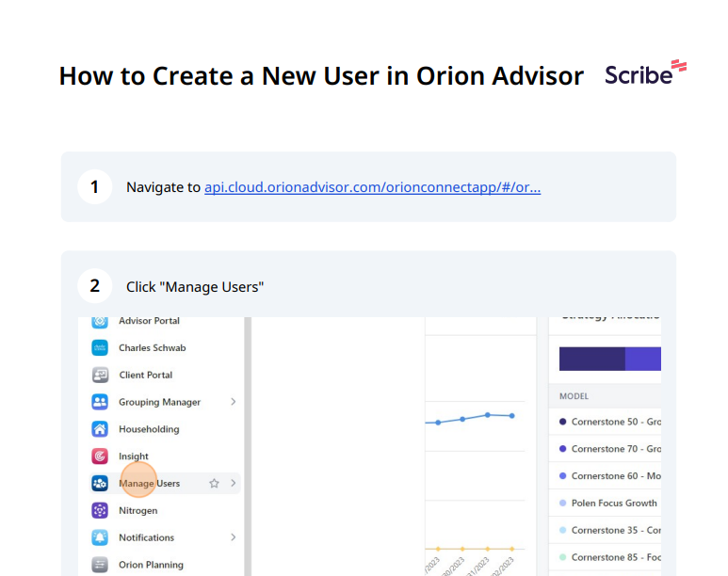Open the api.cloud.orionadvisor.com link
This screenshot has height=576, width=728.
click(372, 187)
